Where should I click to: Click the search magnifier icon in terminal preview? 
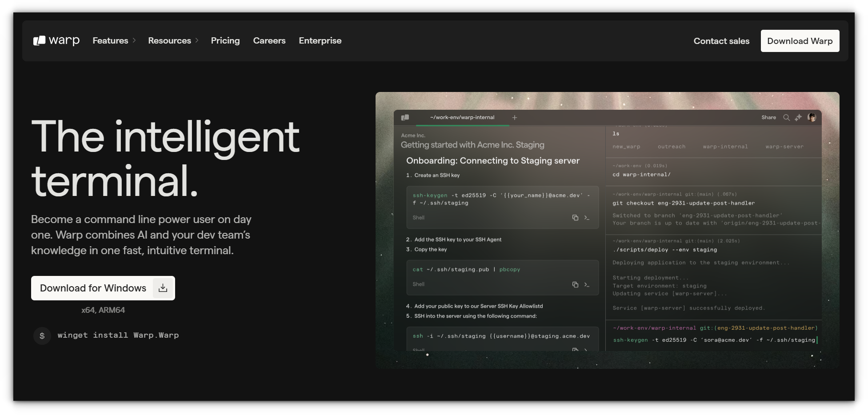click(x=786, y=117)
